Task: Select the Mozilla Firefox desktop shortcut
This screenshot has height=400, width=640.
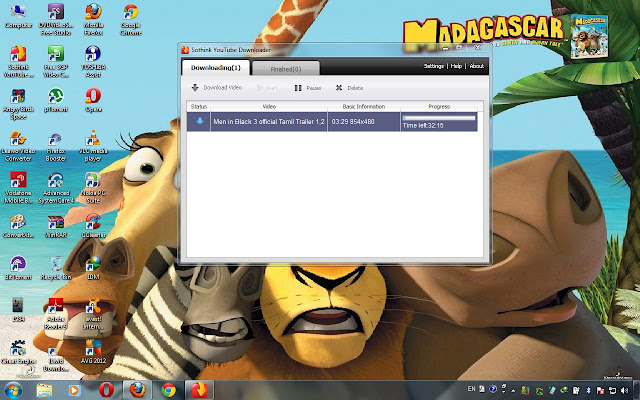Action: pyautogui.click(x=93, y=20)
